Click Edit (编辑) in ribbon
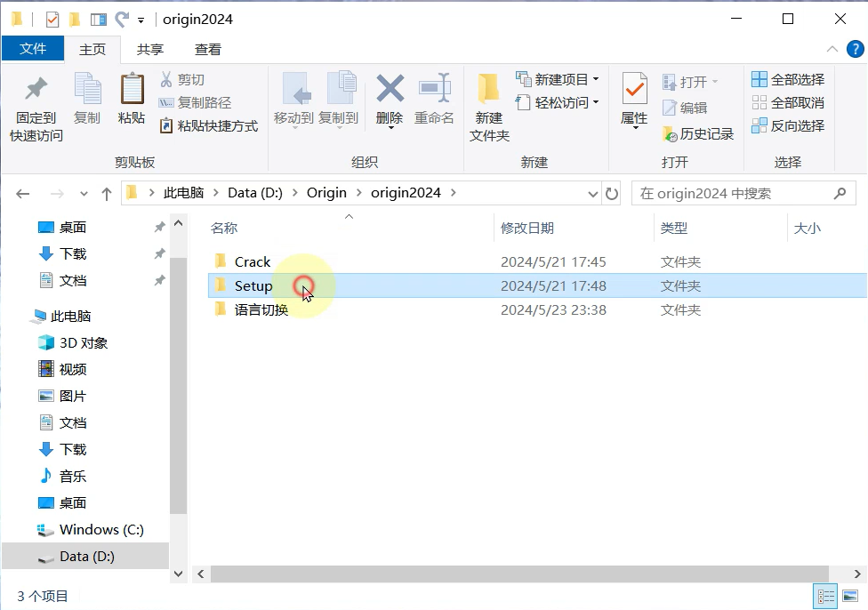The image size is (868, 610). click(686, 108)
